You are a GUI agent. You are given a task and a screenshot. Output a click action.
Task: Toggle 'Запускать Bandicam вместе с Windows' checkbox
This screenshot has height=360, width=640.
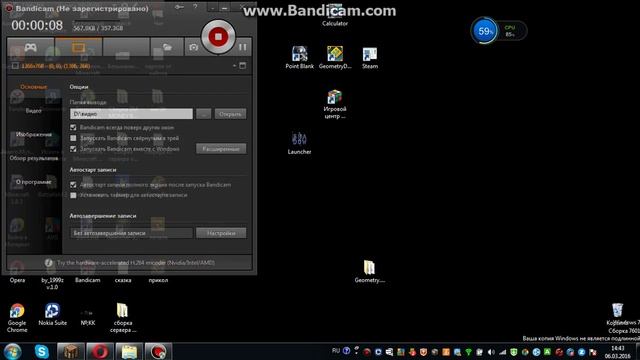click(73, 149)
